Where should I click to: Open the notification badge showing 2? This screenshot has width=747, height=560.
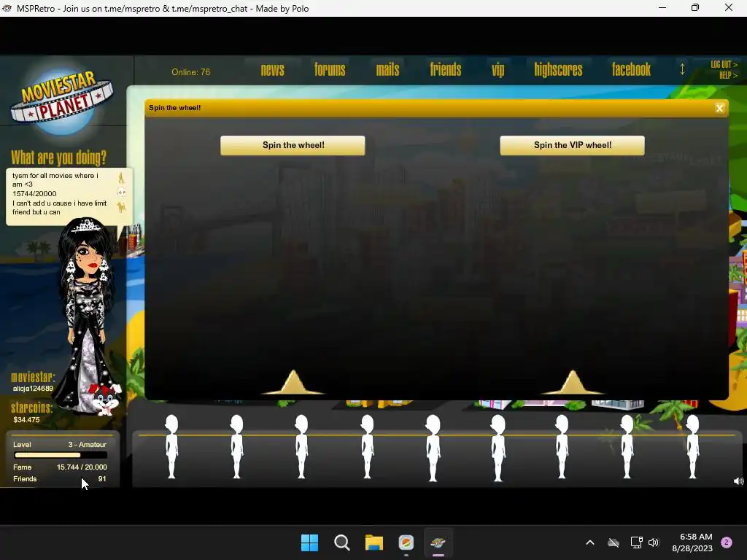pyautogui.click(x=727, y=542)
